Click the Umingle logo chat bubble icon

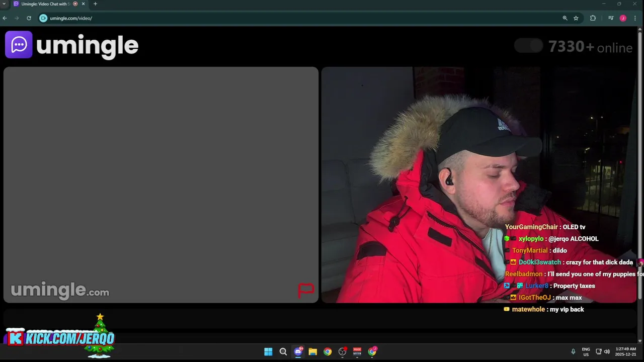click(x=19, y=45)
